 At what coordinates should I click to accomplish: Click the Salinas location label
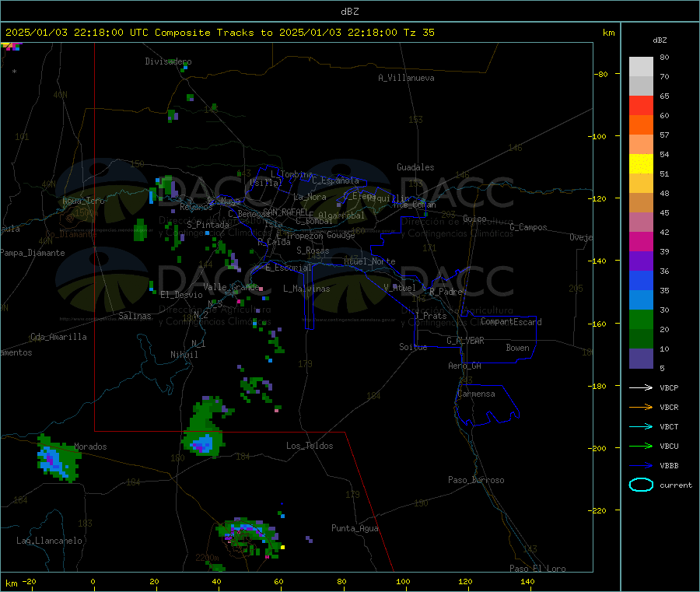pyautogui.click(x=135, y=316)
